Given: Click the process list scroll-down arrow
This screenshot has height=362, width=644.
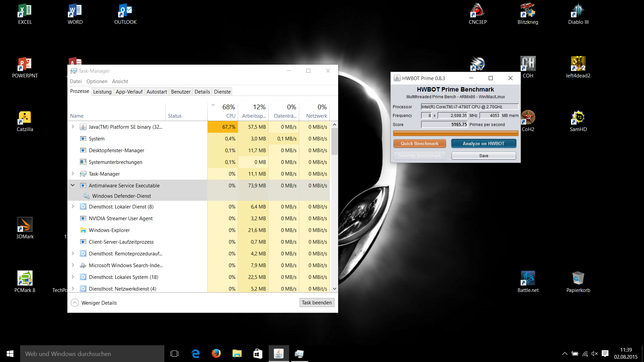Looking at the screenshot, I should tap(334, 289).
